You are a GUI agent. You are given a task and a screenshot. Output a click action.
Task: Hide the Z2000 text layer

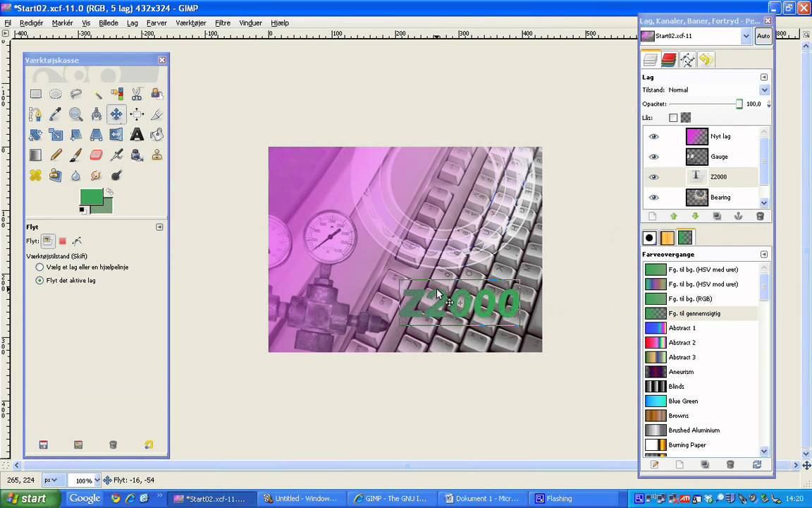click(x=653, y=177)
